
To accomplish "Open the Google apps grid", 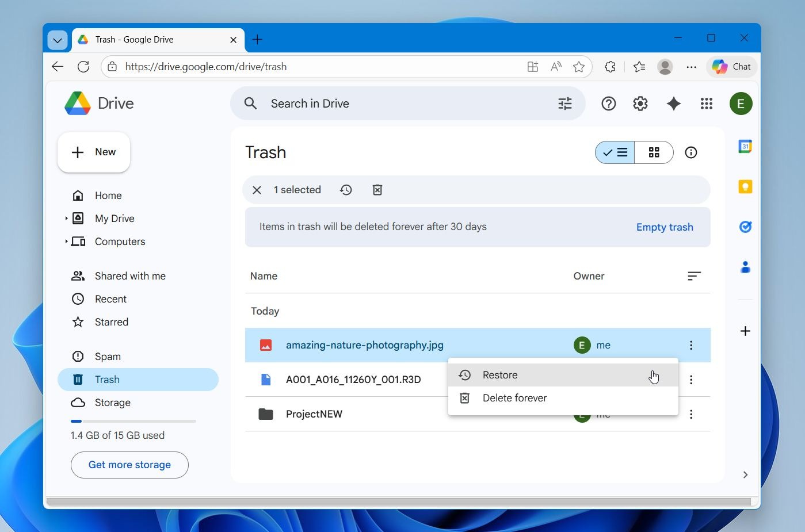I will click(x=706, y=104).
